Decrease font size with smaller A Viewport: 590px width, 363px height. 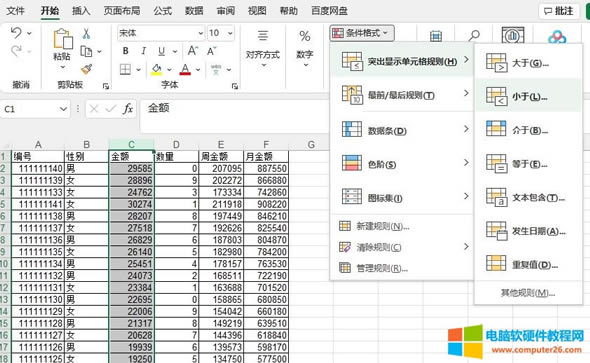[211, 51]
